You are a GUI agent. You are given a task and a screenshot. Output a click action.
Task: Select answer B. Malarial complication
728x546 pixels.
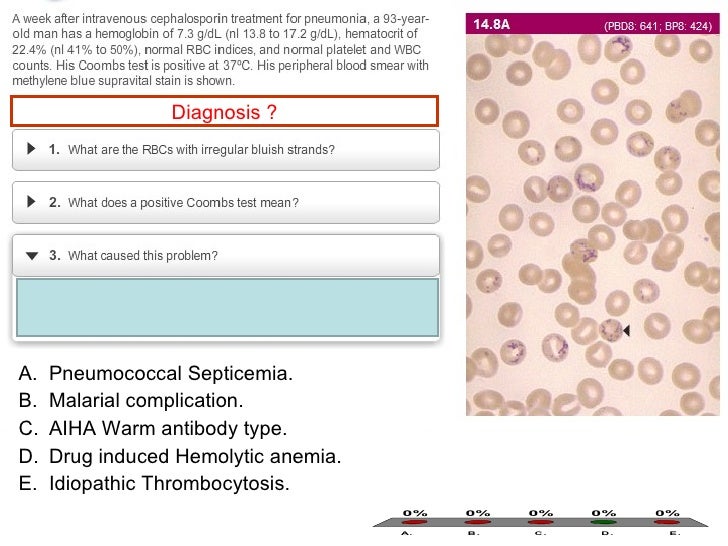click(x=131, y=400)
